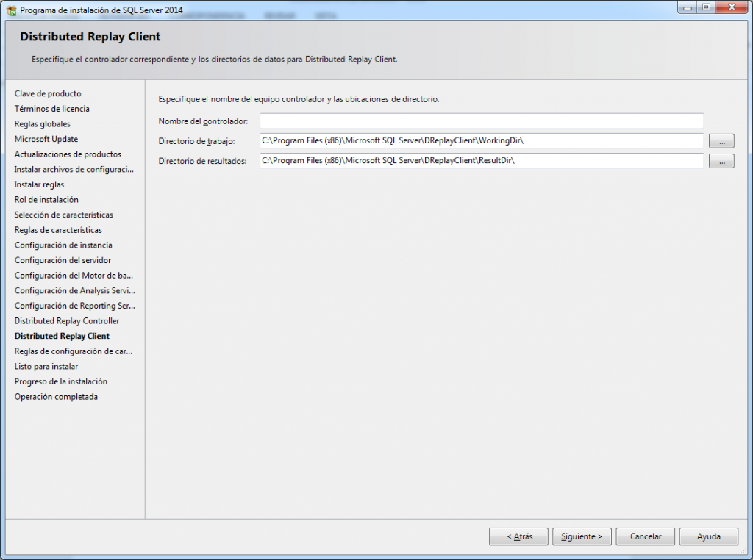Select the Progreso de la instalación step

click(60, 381)
